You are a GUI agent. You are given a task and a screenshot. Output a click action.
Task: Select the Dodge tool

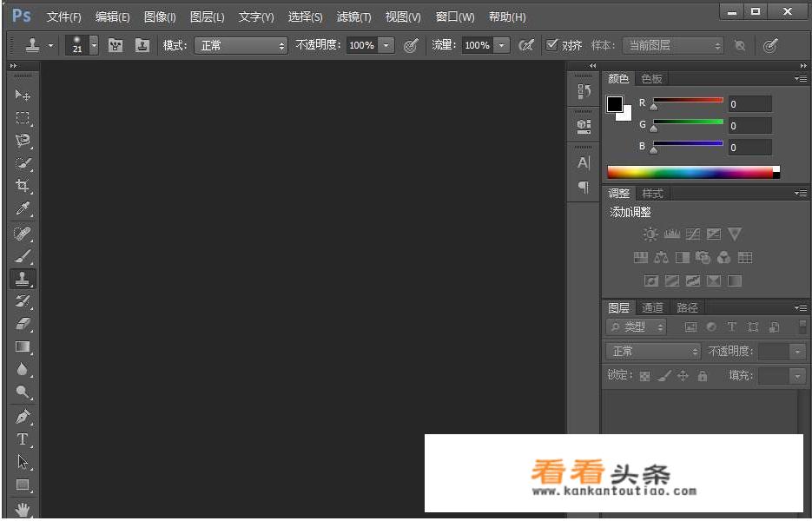pos(23,392)
